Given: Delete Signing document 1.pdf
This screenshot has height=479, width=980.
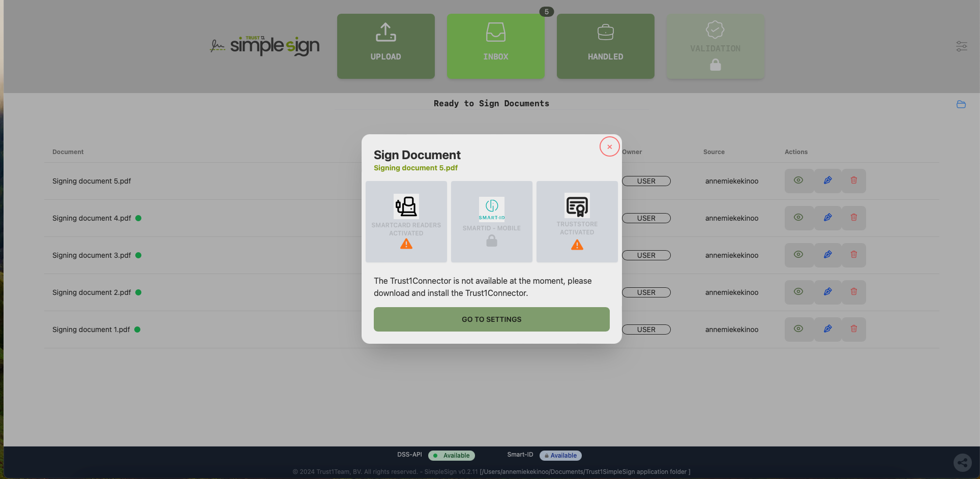Looking at the screenshot, I should (x=854, y=329).
